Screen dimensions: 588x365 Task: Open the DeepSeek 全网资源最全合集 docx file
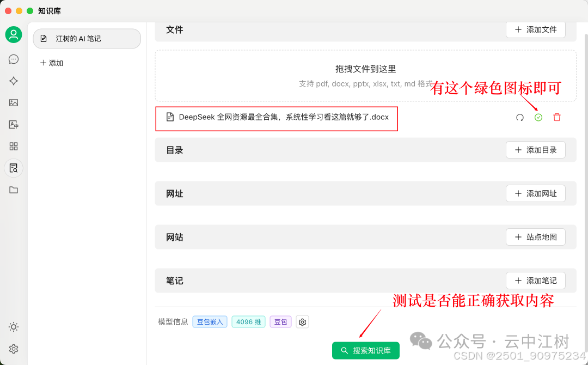(x=284, y=117)
